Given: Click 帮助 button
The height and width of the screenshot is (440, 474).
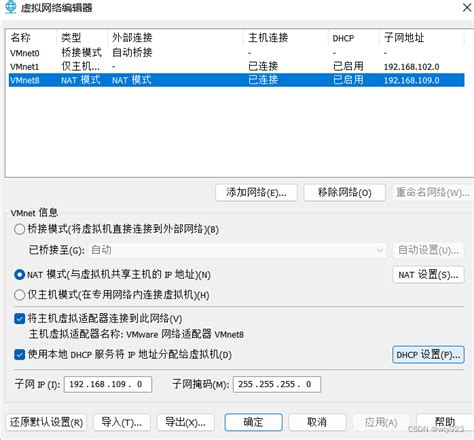Looking at the screenshot, I should [445, 422].
